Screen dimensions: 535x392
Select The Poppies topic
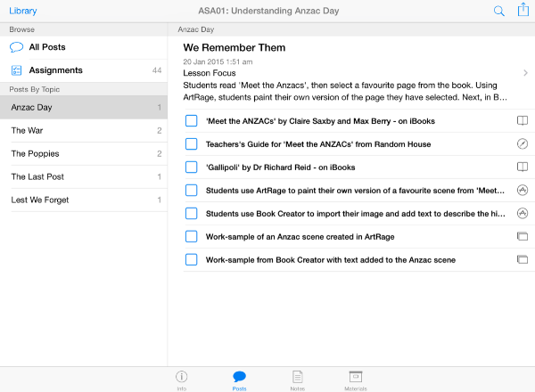coord(84,154)
